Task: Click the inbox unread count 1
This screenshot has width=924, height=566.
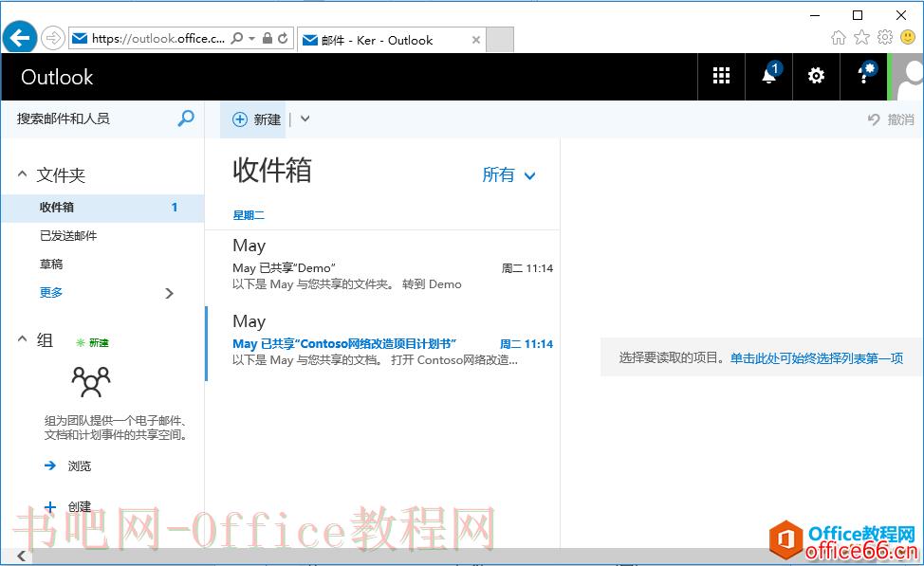Action: (175, 208)
